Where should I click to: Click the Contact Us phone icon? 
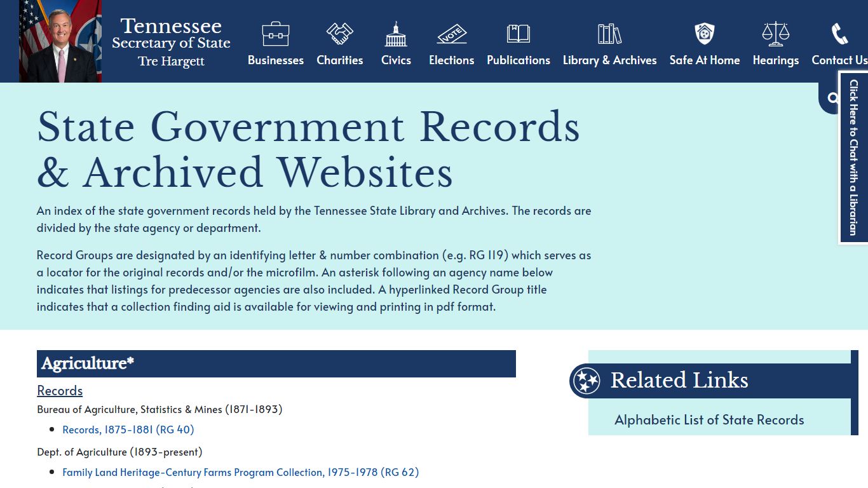(x=840, y=34)
